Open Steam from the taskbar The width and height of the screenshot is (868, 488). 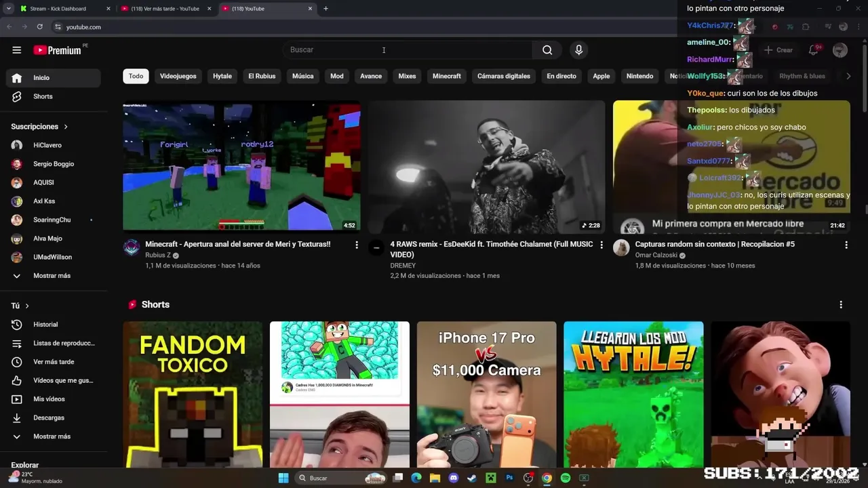[x=472, y=479]
